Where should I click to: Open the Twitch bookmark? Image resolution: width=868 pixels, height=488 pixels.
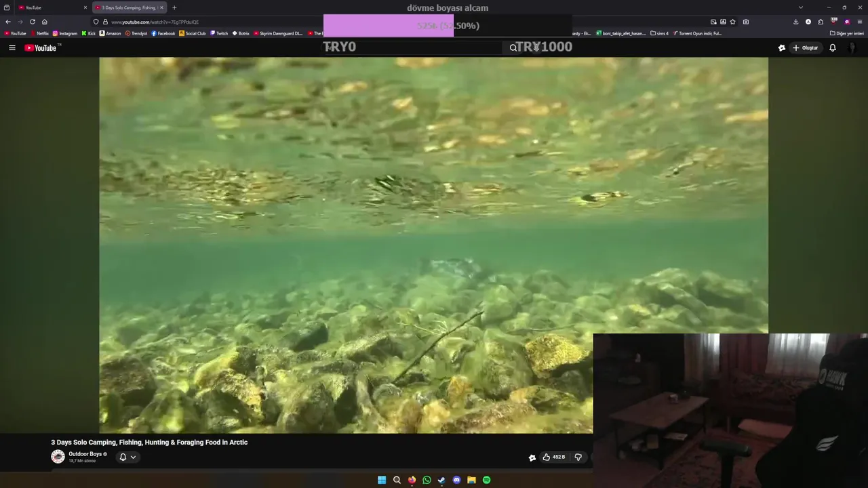pyautogui.click(x=219, y=33)
